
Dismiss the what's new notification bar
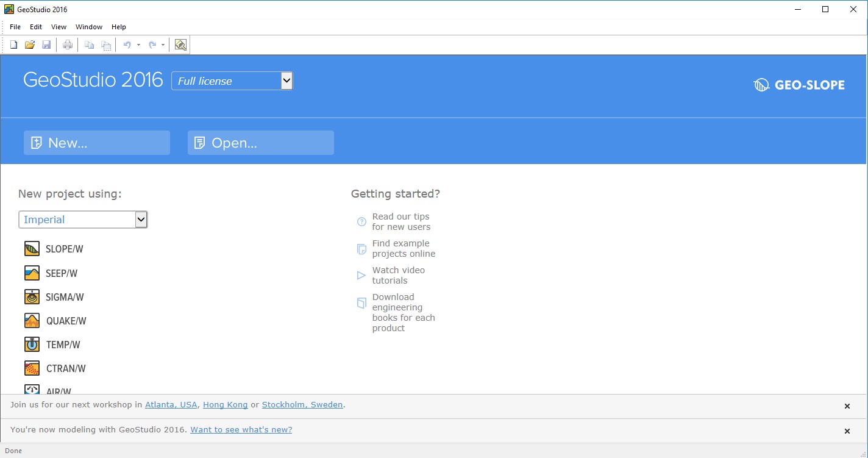pos(847,431)
